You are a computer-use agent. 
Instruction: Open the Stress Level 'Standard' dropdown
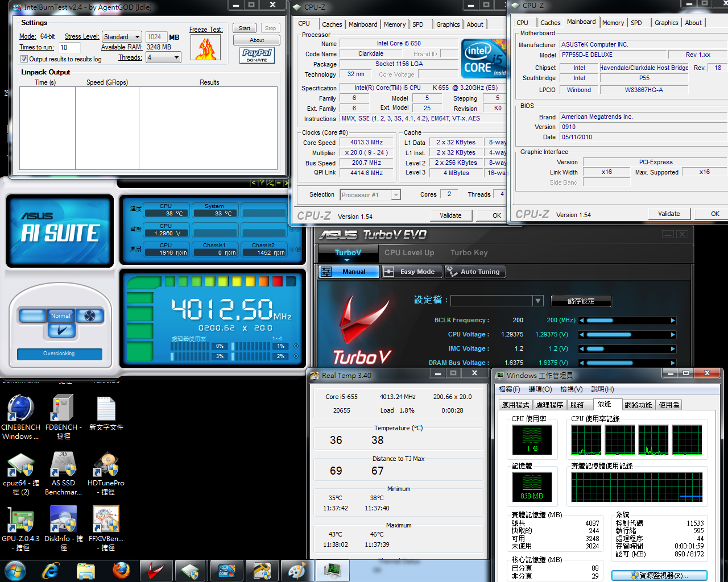121,37
